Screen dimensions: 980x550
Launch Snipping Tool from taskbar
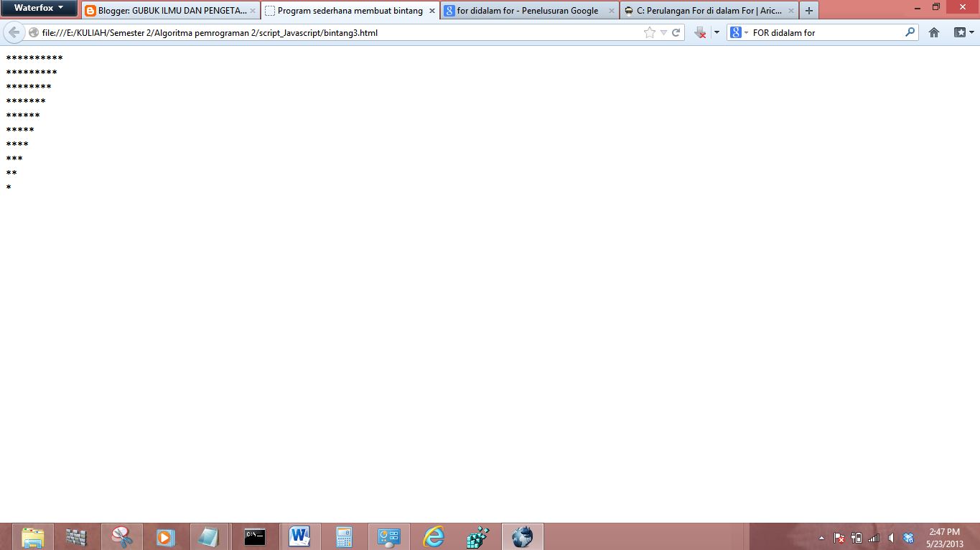121,536
